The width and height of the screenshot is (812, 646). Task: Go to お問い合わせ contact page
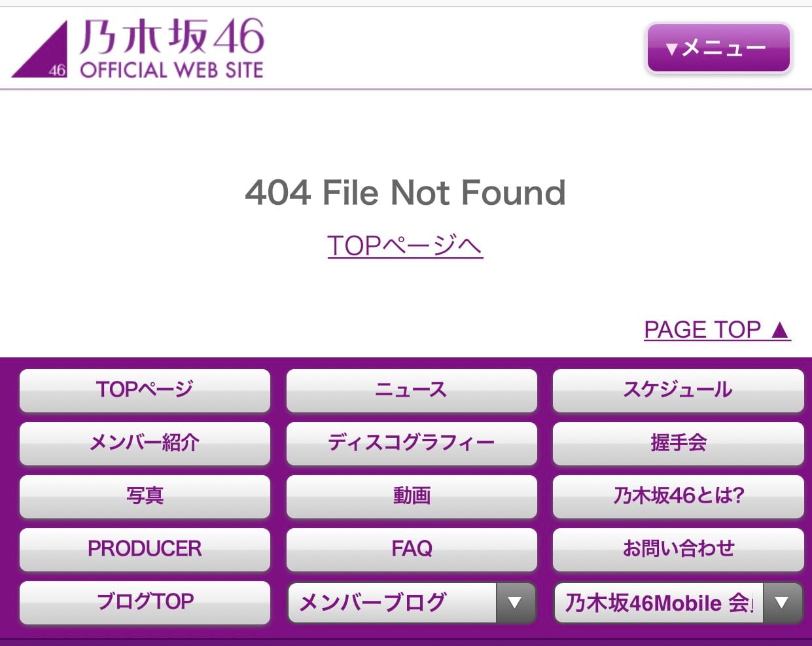(x=678, y=549)
